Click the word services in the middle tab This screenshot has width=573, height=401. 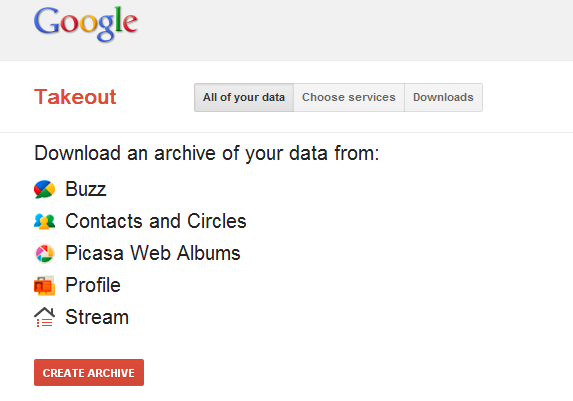tap(372, 97)
